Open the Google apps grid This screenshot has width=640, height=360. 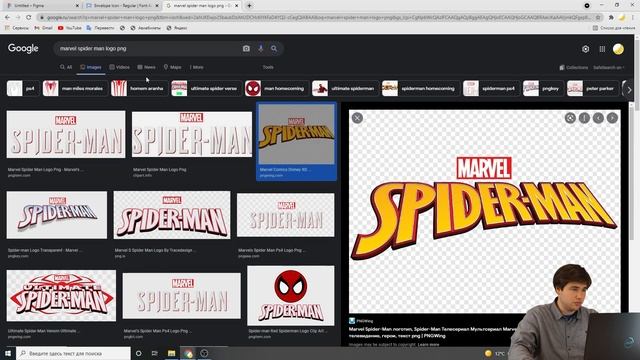coord(602,49)
